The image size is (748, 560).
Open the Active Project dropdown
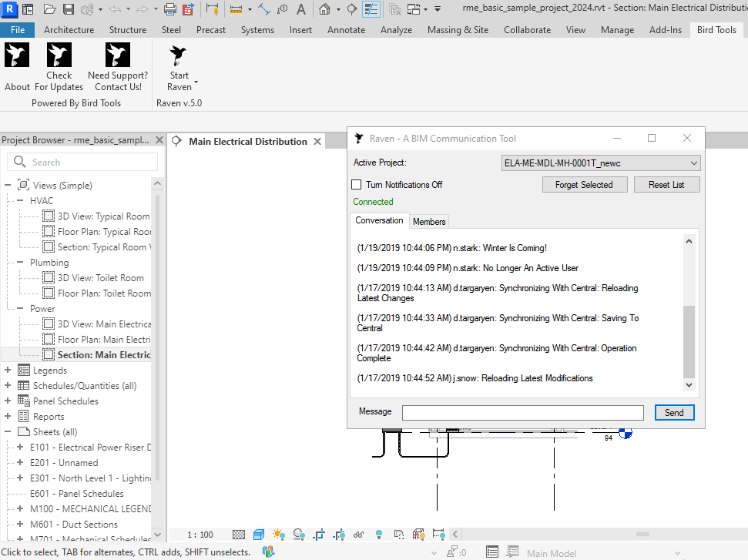point(601,163)
